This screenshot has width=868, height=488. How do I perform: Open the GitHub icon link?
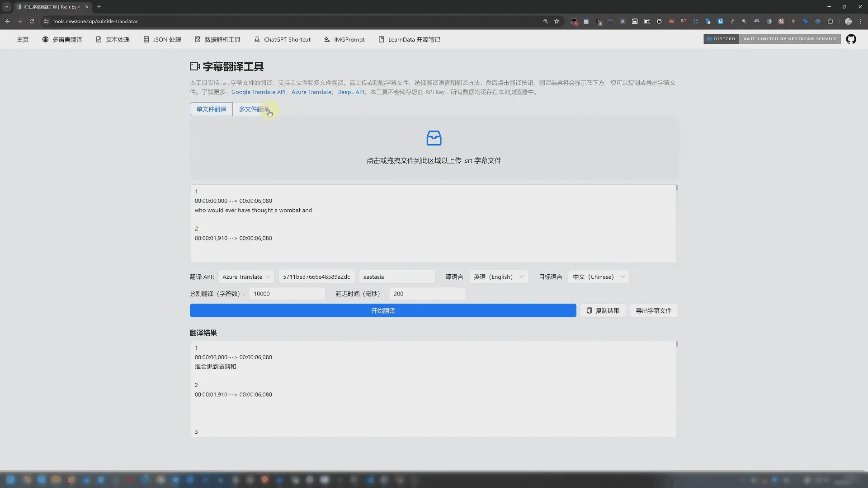pyautogui.click(x=851, y=39)
